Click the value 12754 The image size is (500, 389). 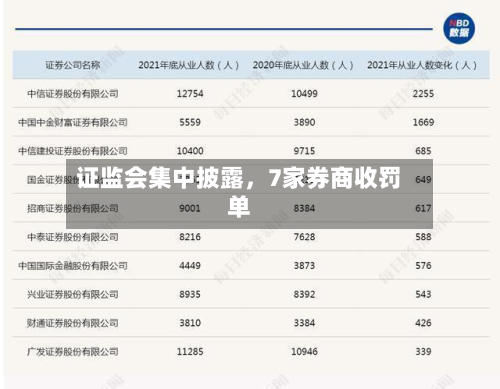190,94
